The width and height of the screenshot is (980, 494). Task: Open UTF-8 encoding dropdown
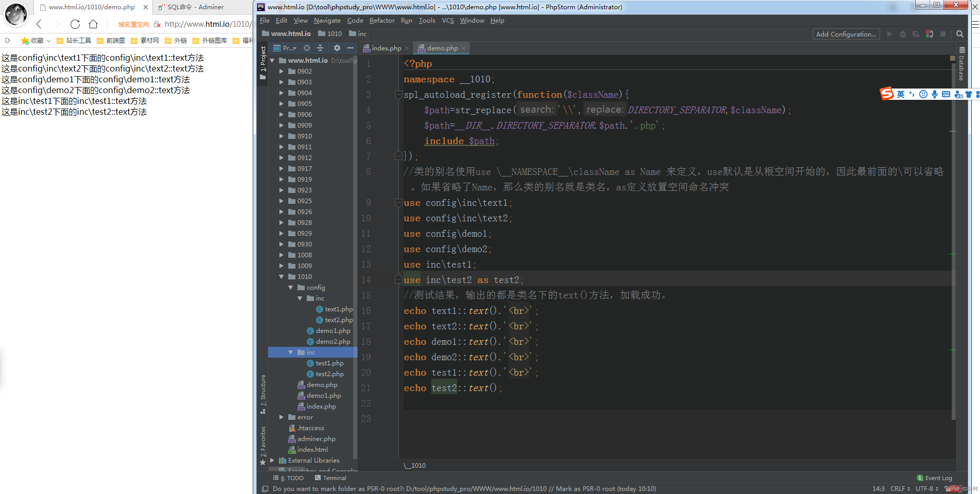[927, 489]
